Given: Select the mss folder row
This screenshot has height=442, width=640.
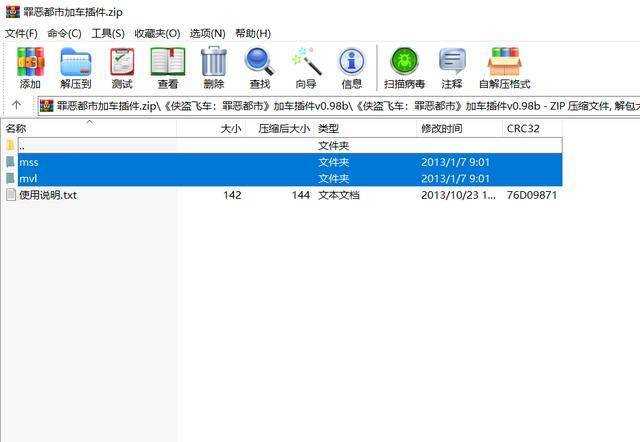Looking at the screenshot, I should click(290, 162).
